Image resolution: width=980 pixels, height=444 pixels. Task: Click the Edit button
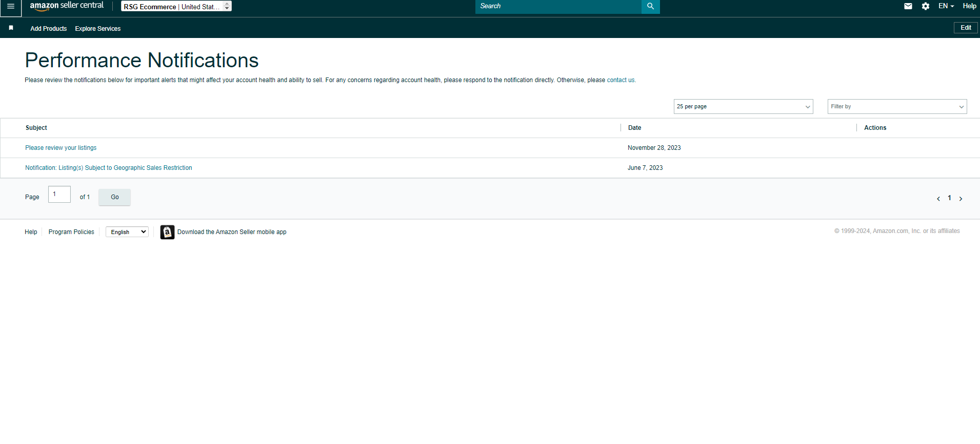click(966, 28)
